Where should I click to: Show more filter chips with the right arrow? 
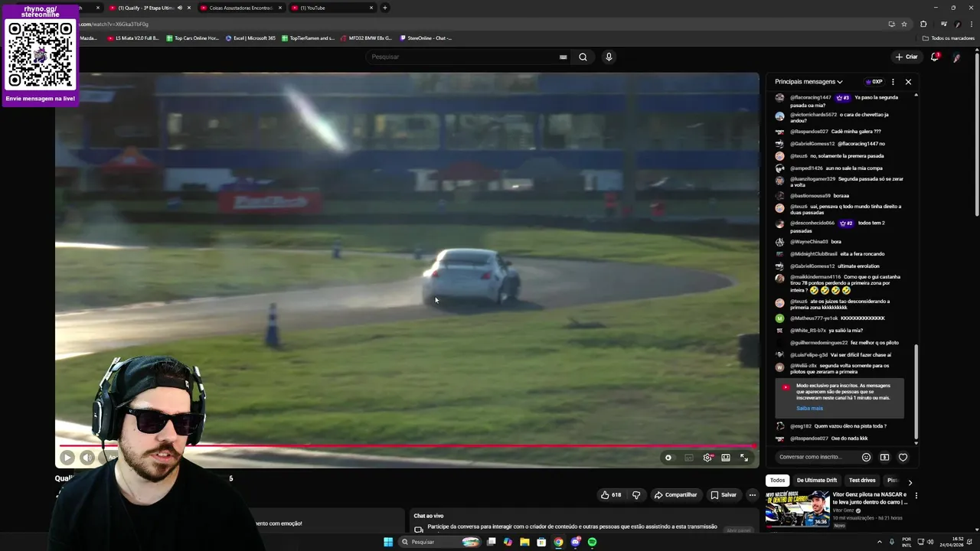910,482
